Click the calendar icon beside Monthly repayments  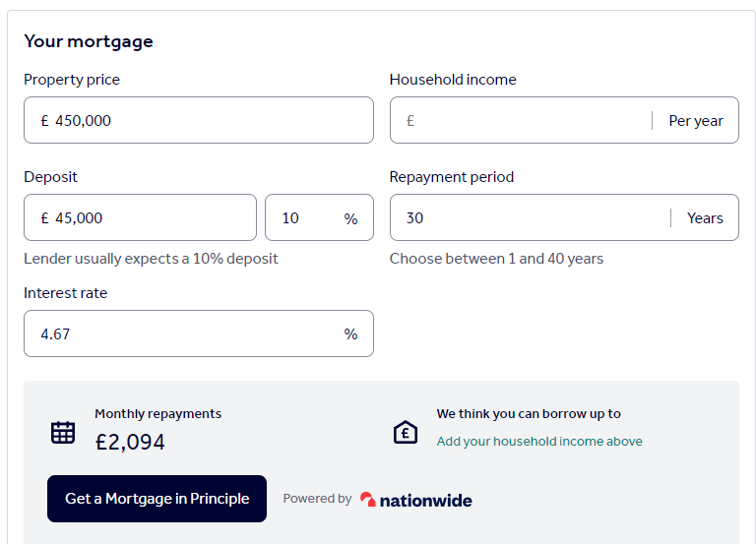[x=63, y=432]
